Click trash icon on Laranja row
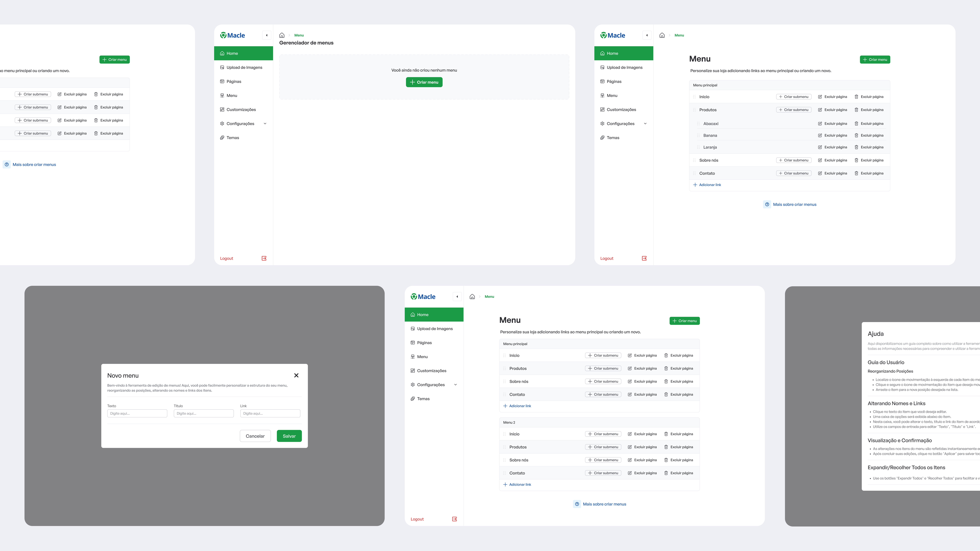 (x=856, y=147)
